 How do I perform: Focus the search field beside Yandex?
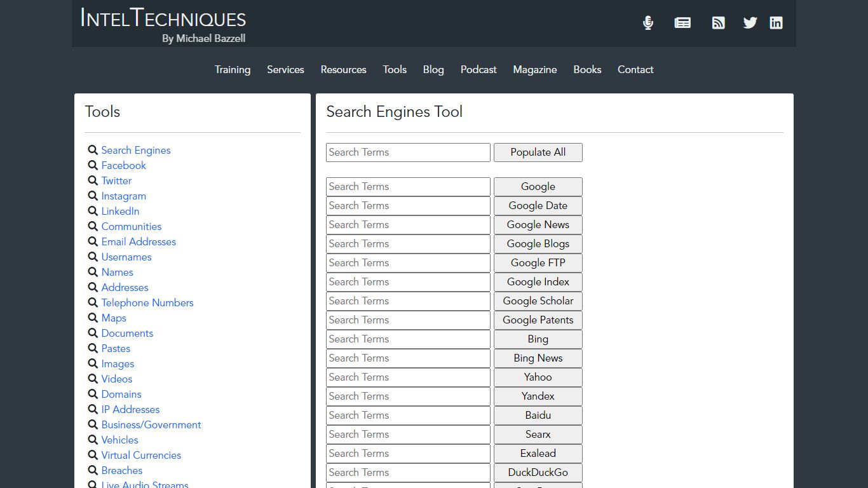coord(408,396)
